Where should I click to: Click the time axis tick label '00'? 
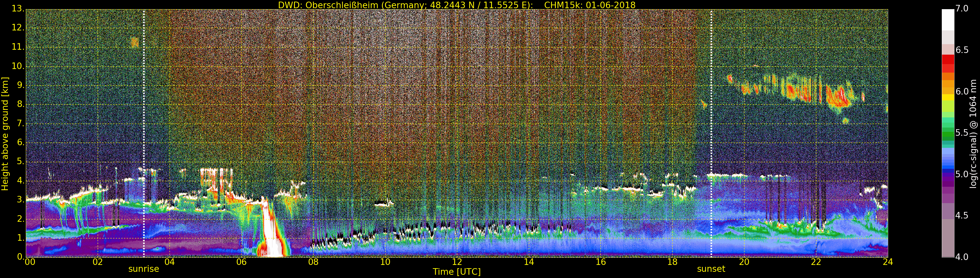(x=30, y=262)
